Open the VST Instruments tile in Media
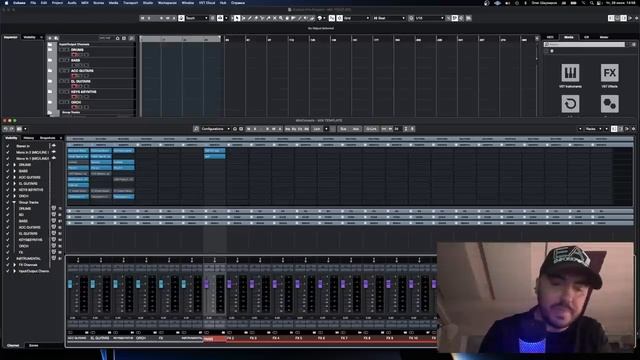Screen dimensions: 640x360 [570, 73]
